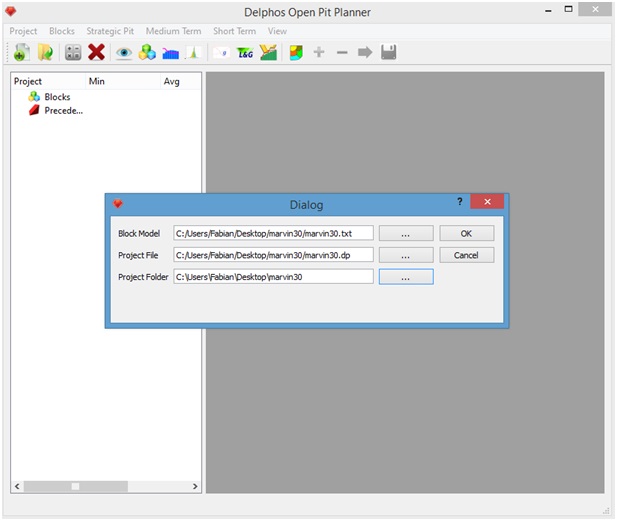
Task: Browse for Block Model file
Action: pyautogui.click(x=405, y=233)
